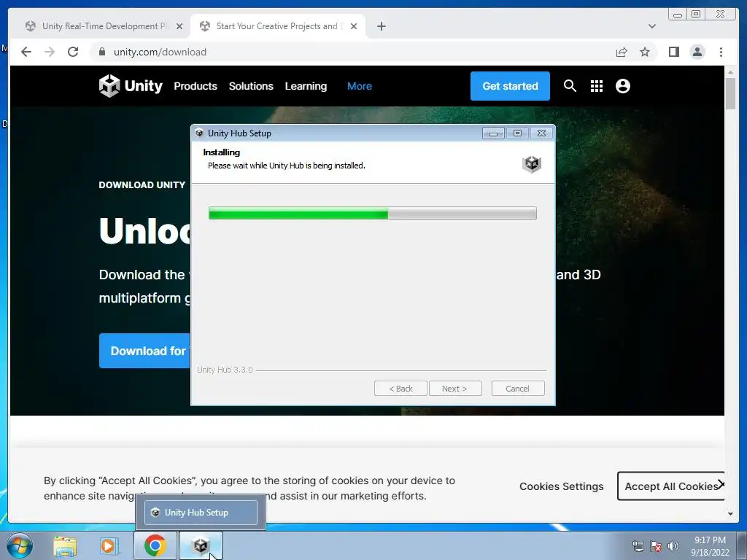Viewport: 747px width, 560px height.
Task: Bookmark this page with the star icon
Action: pos(645,52)
